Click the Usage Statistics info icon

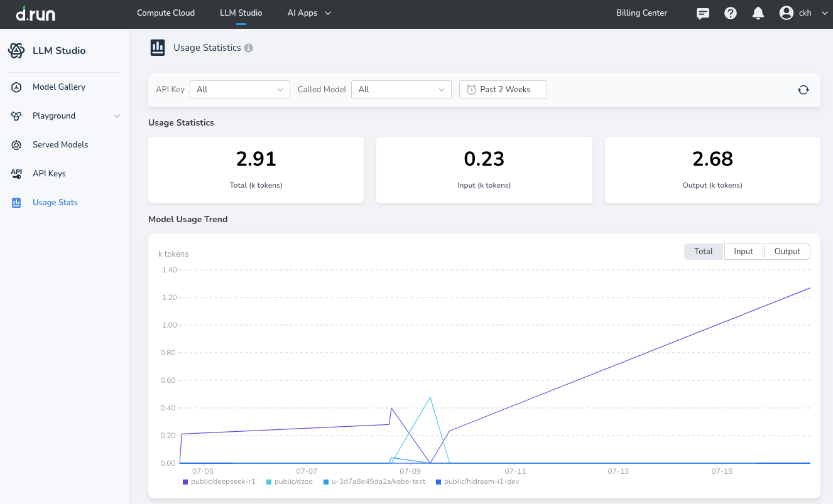coord(249,48)
